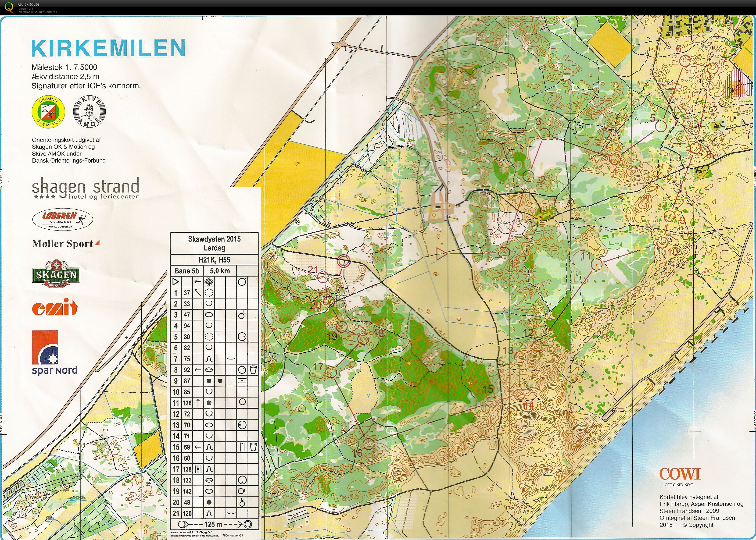Click the water cup symbol in control row 8
Image resolution: width=756 pixels, height=540 pixels.
point(253,370)
